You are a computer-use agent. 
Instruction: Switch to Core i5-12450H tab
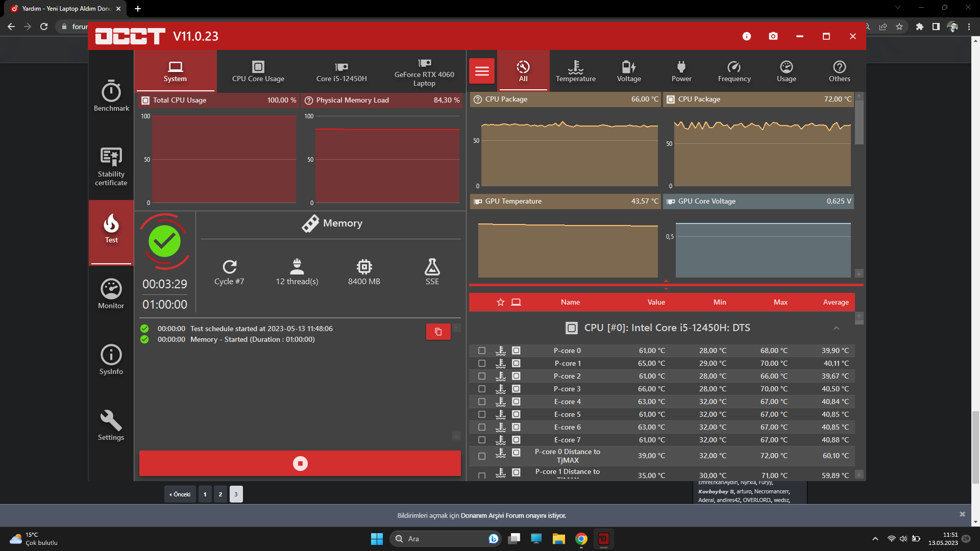point(341,71)
